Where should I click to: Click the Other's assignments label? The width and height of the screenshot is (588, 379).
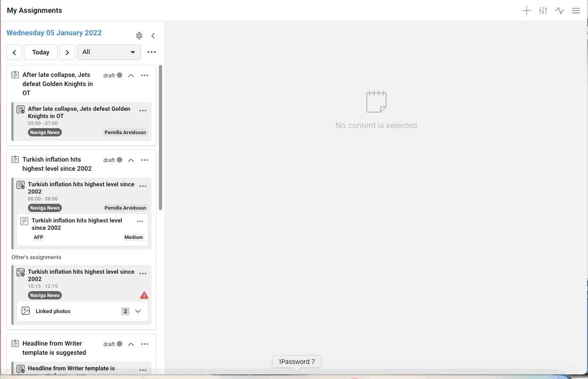click(36, 257)
